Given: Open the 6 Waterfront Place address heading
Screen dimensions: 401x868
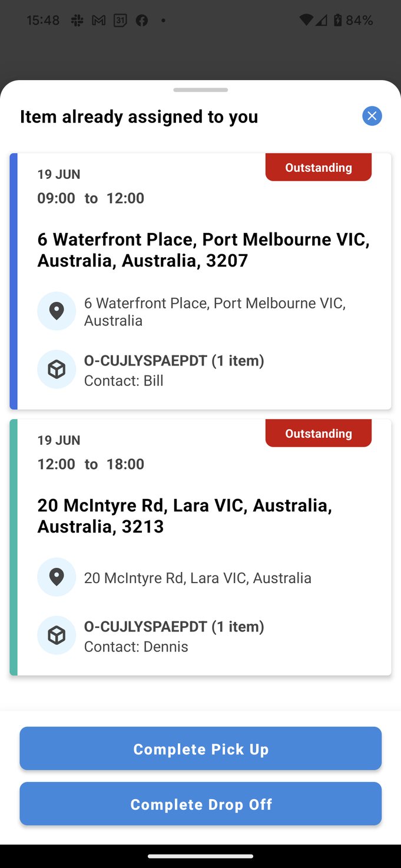Looking at the screenshot, I should point(203,250).
